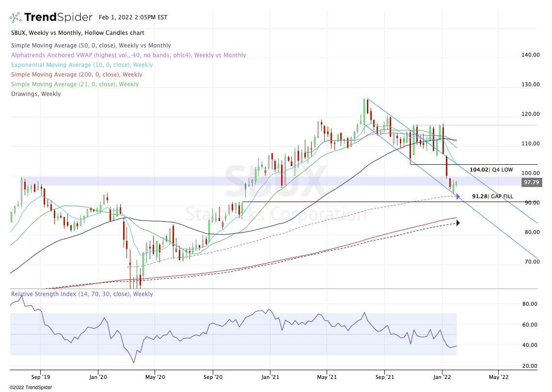Click the Sep '20 date axis label
This screenshot has height=392, width=552.
(x=213, y=377)
